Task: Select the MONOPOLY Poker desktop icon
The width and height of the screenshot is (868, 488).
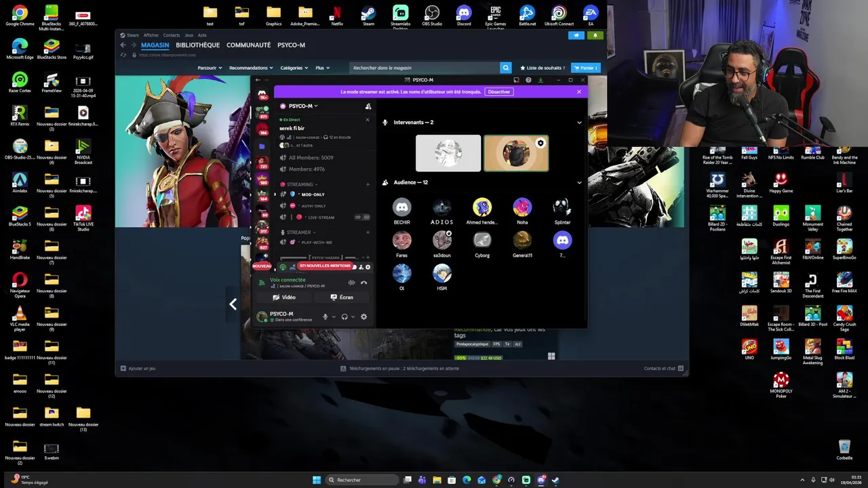Action: pyautogui.click(x=781, y=385)
